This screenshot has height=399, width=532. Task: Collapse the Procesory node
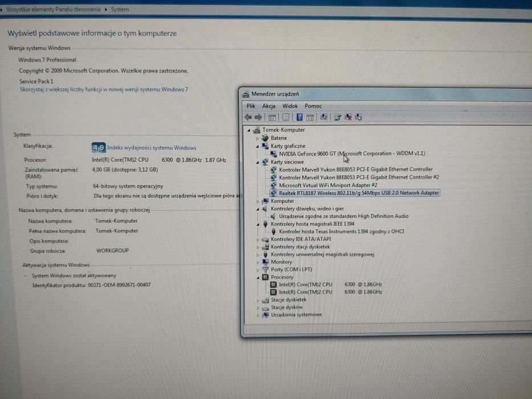coord(258,278)
